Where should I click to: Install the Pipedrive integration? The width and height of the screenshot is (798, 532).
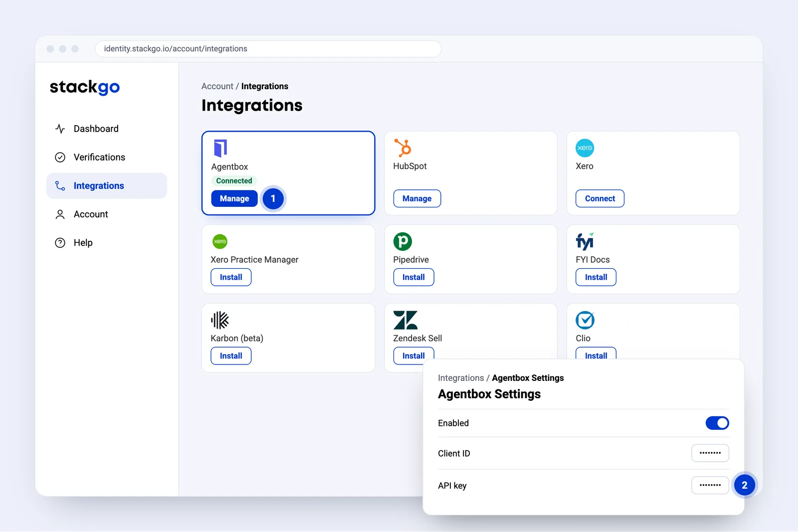413,277
